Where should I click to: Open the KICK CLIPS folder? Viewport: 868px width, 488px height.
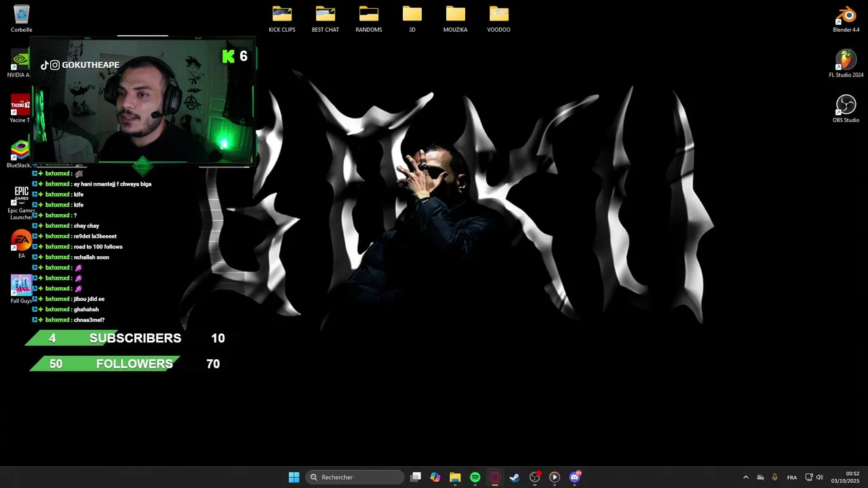282,18
